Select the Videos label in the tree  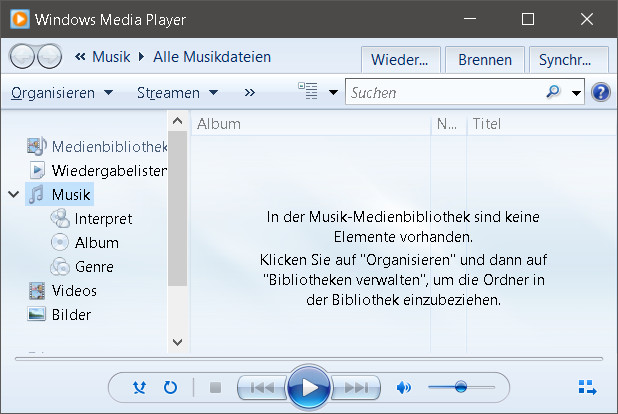(x=74, y=291)
